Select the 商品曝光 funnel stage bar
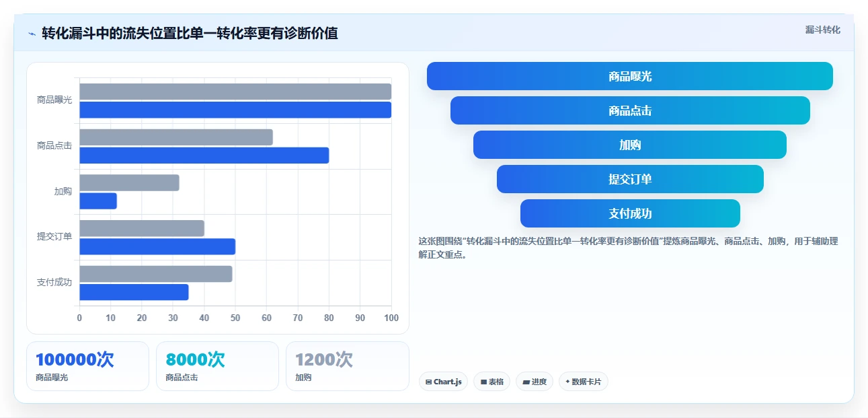The height and width of the screenshot is (418, 868). click(630, 76)
